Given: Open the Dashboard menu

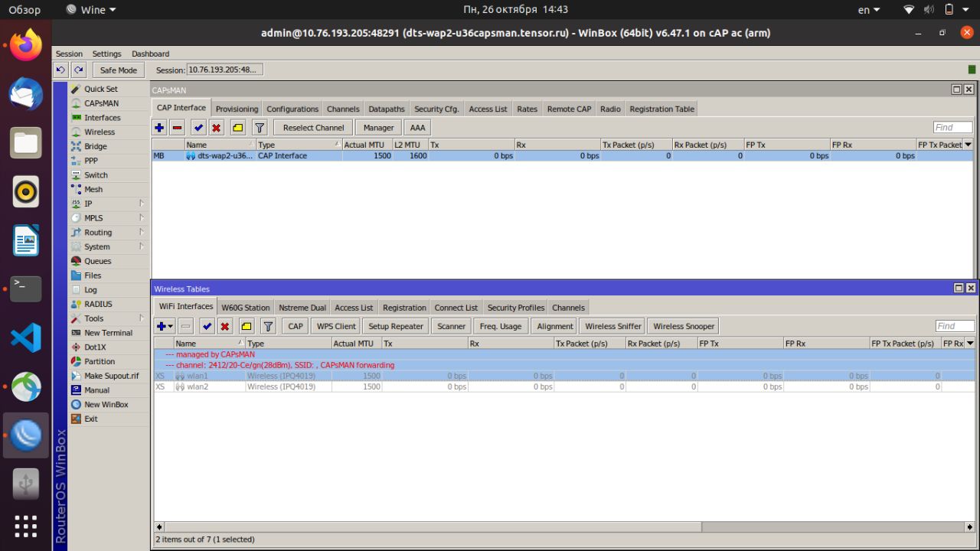Looking at the screenshot, I should [150, 54].
